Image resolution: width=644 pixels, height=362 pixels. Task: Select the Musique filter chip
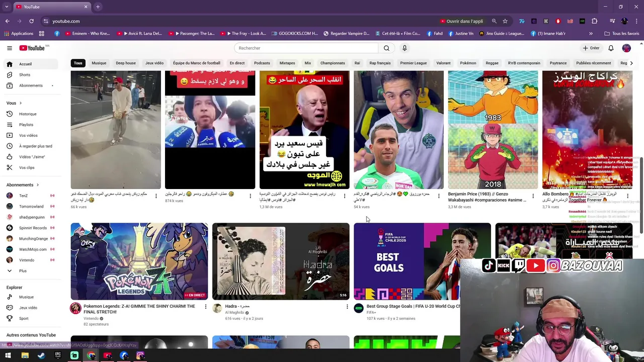point(99,63)
